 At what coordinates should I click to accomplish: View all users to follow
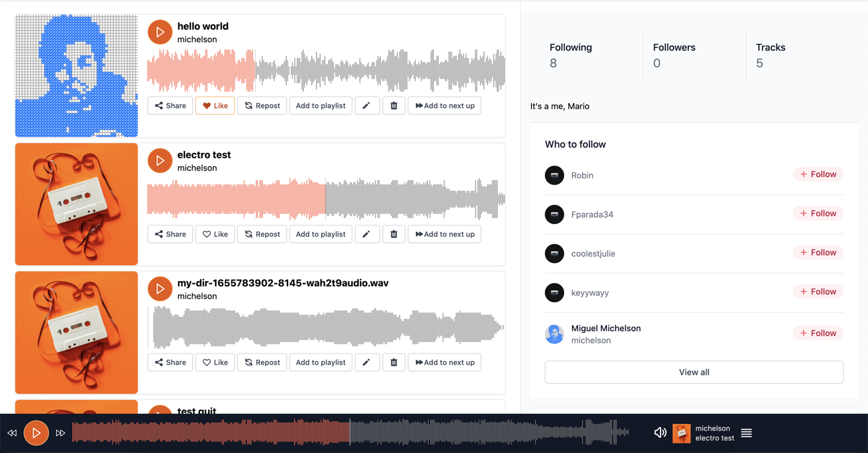694,372
